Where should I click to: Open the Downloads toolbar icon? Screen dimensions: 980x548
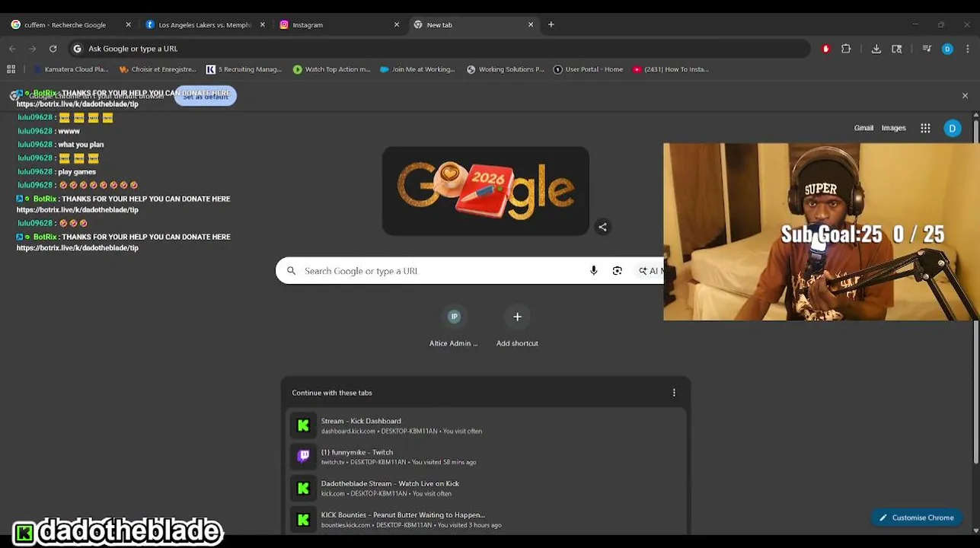click(876, 49)
